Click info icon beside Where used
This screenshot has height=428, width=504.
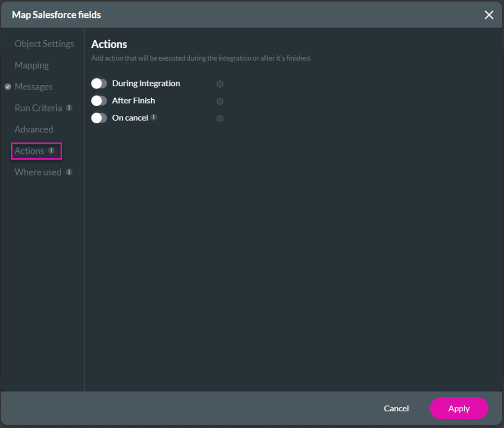69,172
